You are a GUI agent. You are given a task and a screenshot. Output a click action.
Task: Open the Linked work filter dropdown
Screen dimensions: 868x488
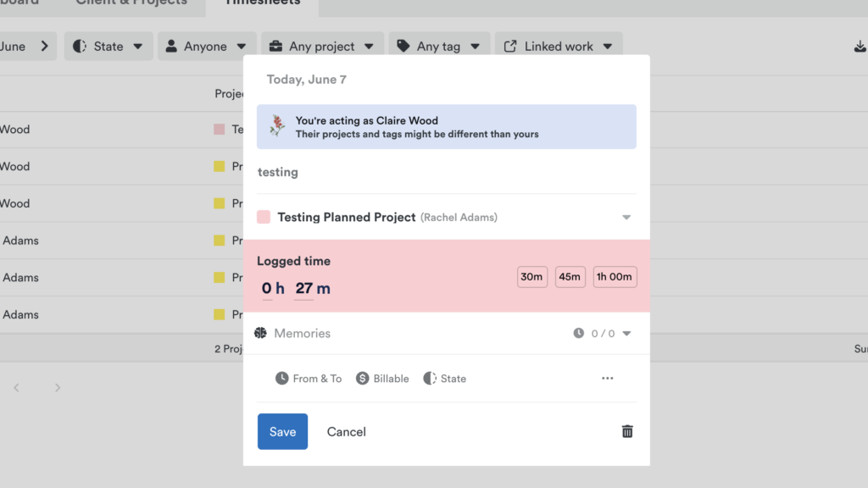tap(559, 47)
